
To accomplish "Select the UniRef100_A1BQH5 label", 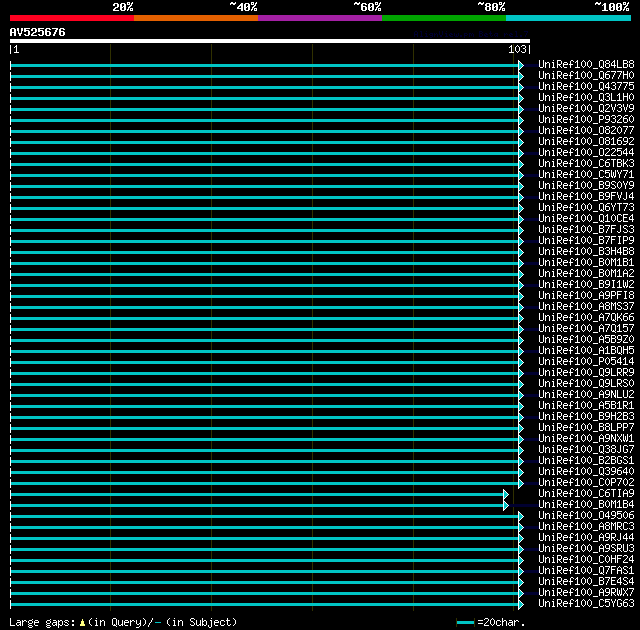I will [586, 351].
